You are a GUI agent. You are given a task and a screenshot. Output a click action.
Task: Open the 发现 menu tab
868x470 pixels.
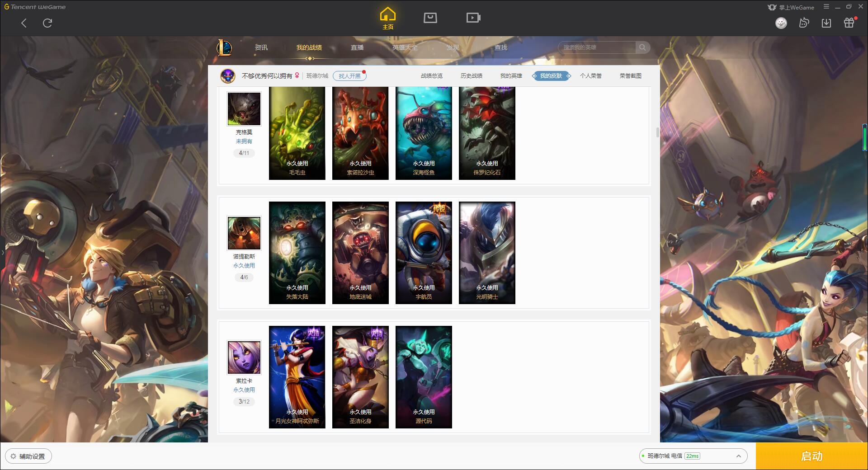coord(453,47)
